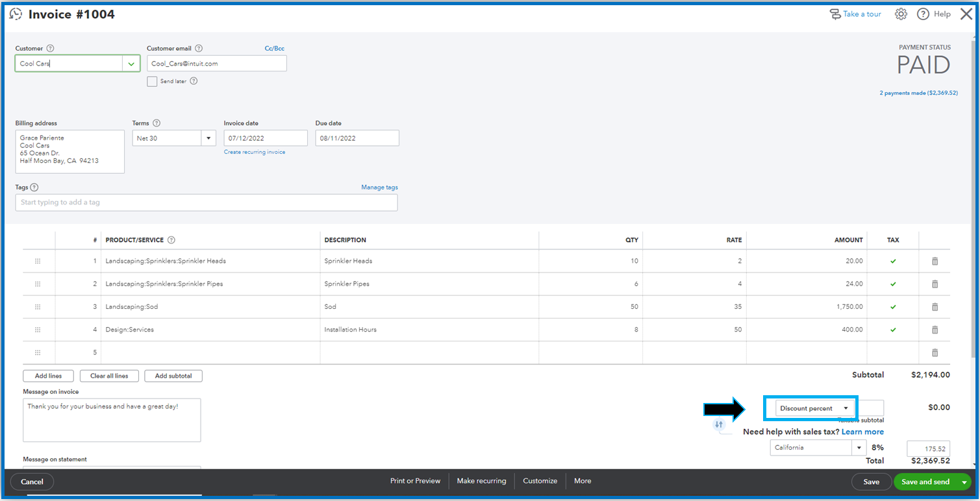The image size is (980, 501).
Task: Click drag handle icon for line 2
Action: click(x=38, y=284)
